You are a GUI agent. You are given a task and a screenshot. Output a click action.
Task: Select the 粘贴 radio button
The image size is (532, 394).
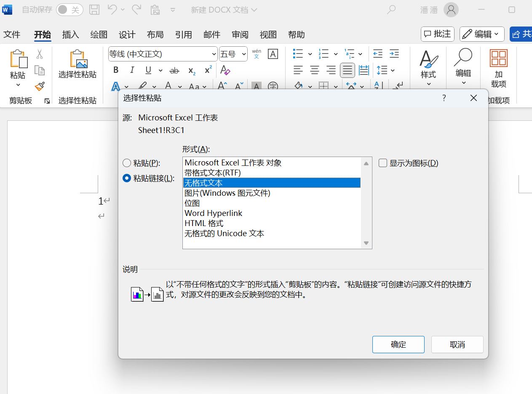pos(127,163)
